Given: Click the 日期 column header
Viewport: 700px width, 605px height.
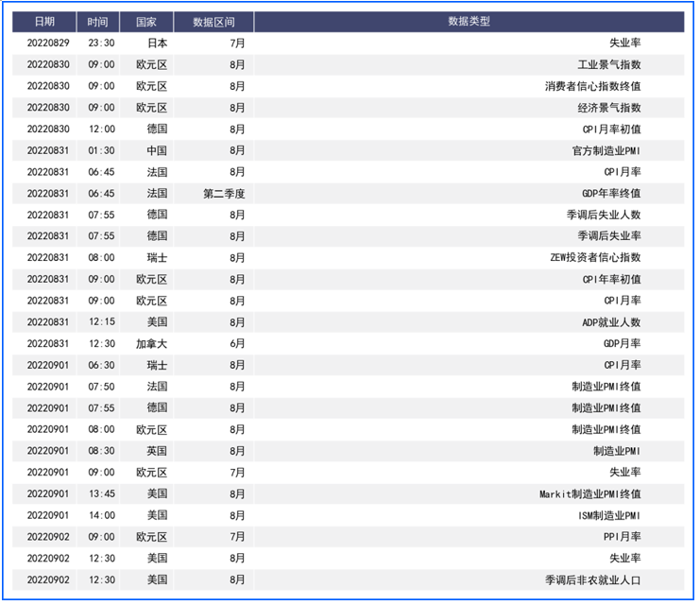Looking at the screenshot, I should [x=44, y=22].
